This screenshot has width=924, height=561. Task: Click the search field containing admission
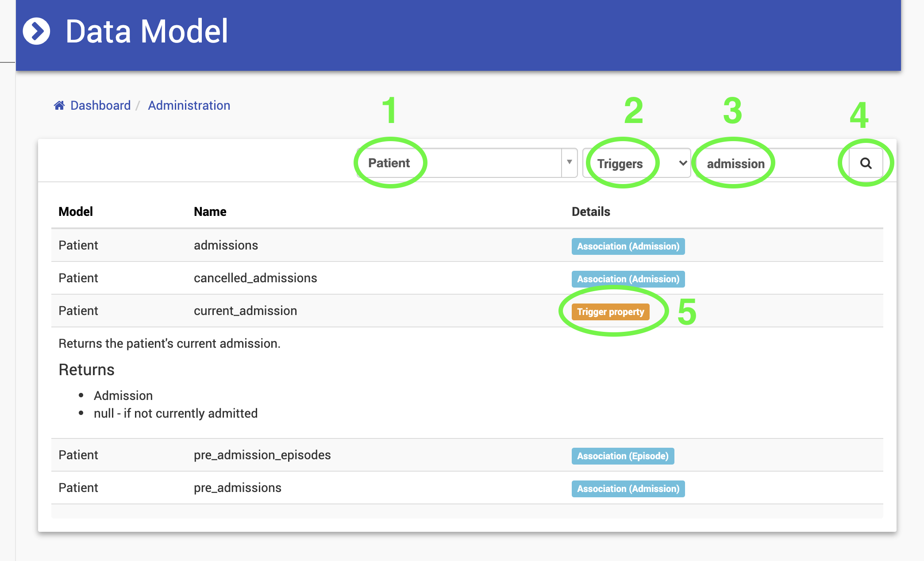(771, 163)
